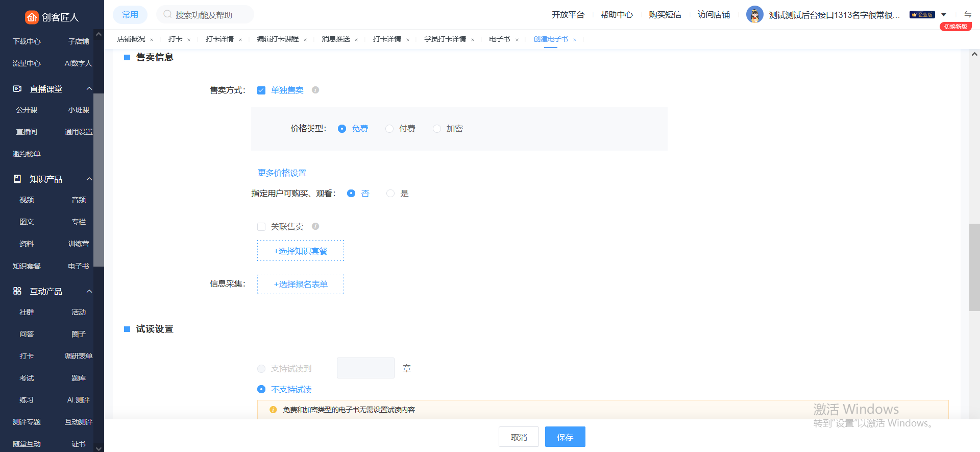Collapse the 互动产品 sidebar section
This screenshot has height=452, width=980.
tap(89, 291)
